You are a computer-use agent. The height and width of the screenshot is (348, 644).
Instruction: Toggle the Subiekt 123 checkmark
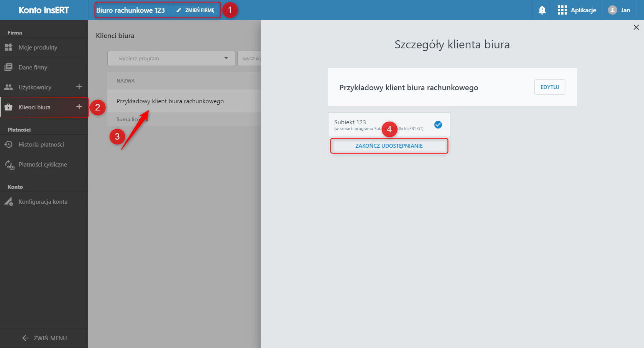click(x=438, y=125)
